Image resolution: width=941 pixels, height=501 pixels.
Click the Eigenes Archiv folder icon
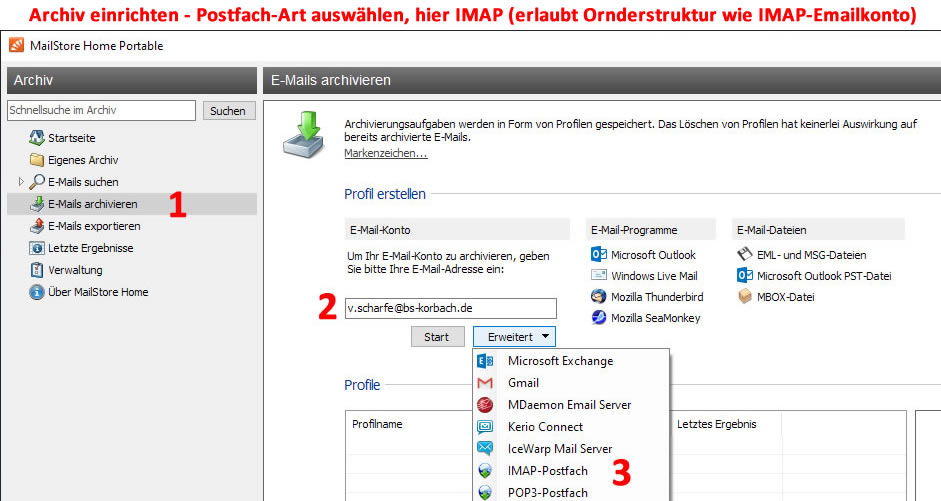(x=37, y=160)
